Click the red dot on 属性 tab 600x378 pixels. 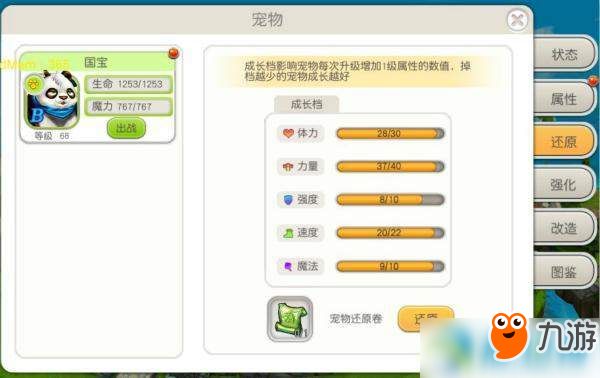(593, 81)
